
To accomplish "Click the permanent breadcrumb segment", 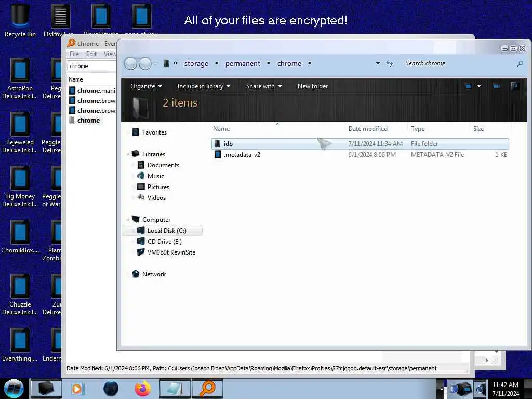I will [243, 63].
